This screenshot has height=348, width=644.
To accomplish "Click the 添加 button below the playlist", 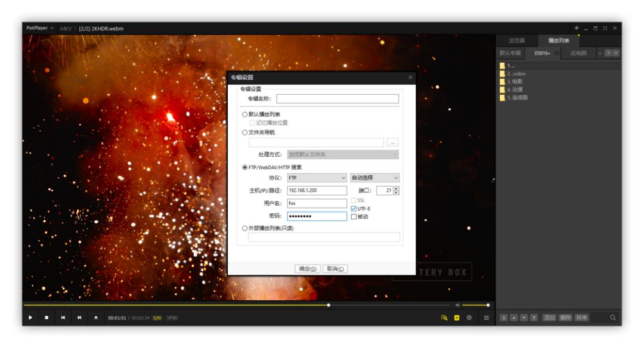I will tap(550, 318).
